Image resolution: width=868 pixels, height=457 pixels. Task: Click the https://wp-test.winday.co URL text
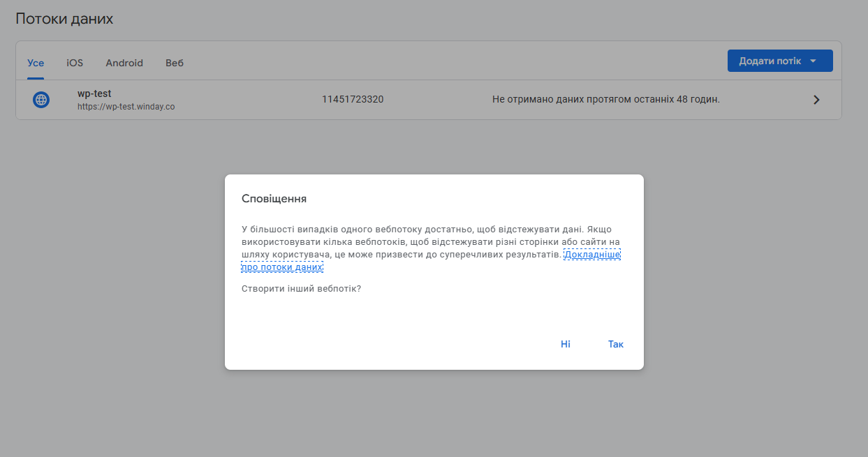pos(126,107)
